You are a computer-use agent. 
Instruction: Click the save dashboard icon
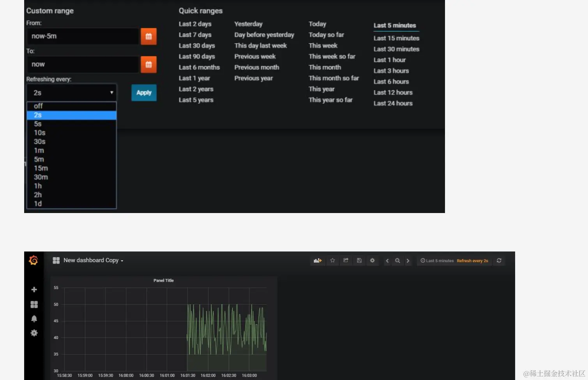pos(359,261)
